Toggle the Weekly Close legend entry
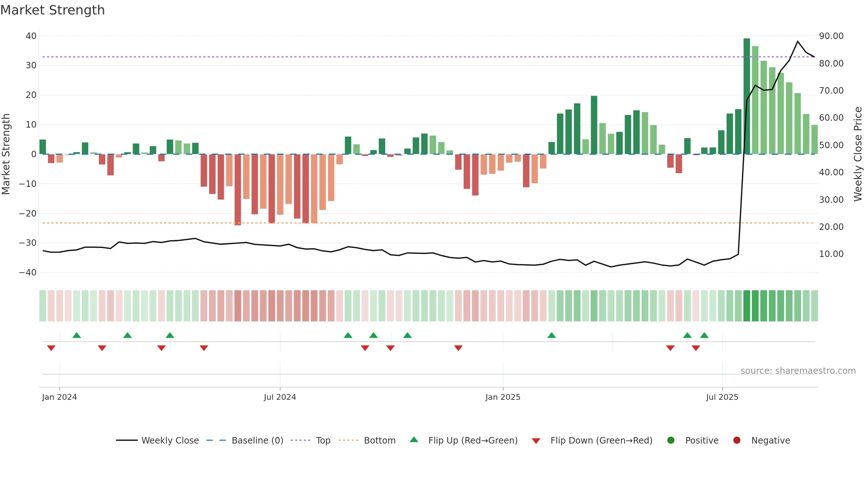Screen dimensions: 868x488 pos(157,440)
